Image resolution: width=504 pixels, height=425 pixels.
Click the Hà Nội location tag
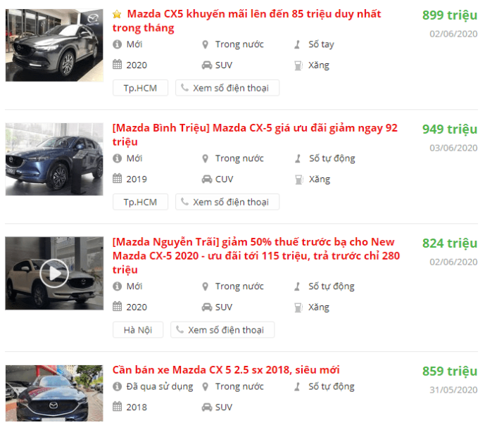[x=138, y=330]
